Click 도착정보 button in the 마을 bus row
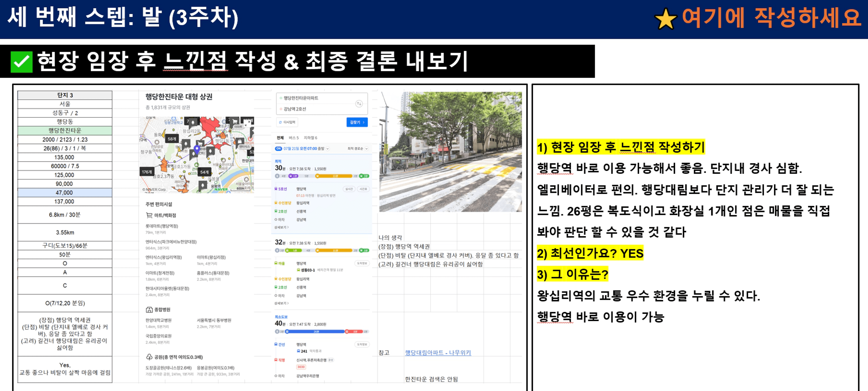The height and width of the screenshot is (391, 868). click(x=362, y=263)
